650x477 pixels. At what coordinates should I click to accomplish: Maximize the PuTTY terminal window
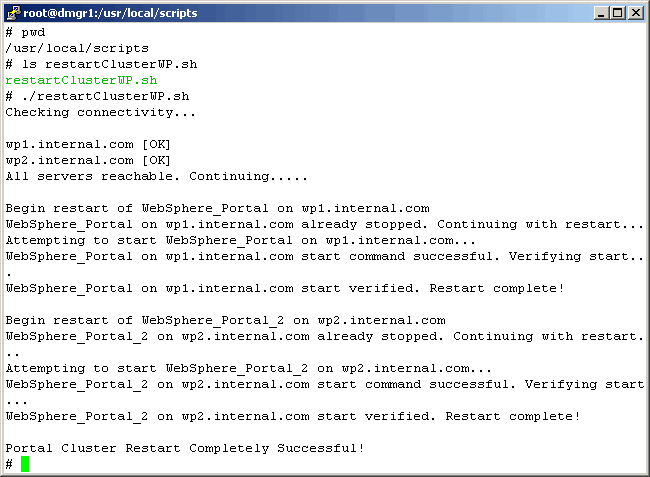coord(616,13)
